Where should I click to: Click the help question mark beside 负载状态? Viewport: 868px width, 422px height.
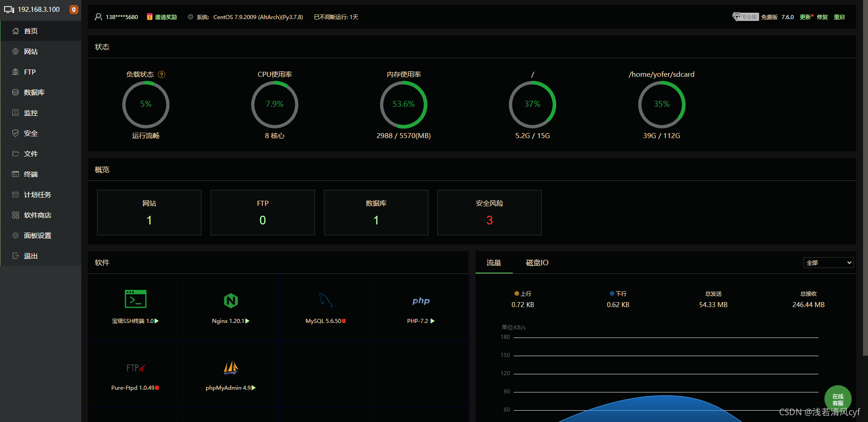coord(162,74)
